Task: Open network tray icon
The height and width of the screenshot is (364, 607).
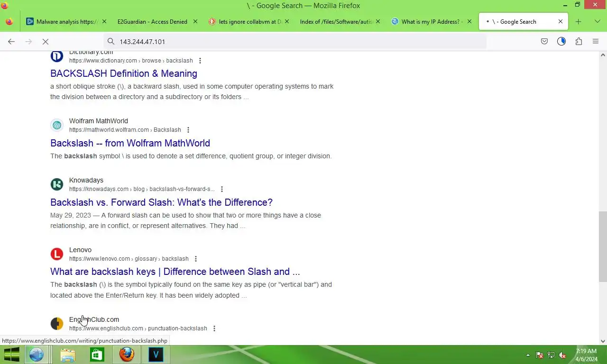Action: (x=551, y=355)
